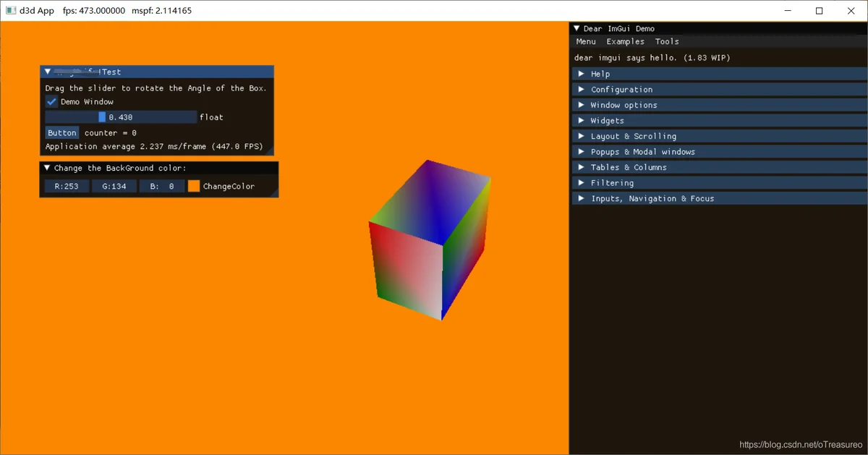Image resolution: width=868 pixels, height=455 pixels.
Task: Click the Application average frame text
Action: tap(154, 147)
